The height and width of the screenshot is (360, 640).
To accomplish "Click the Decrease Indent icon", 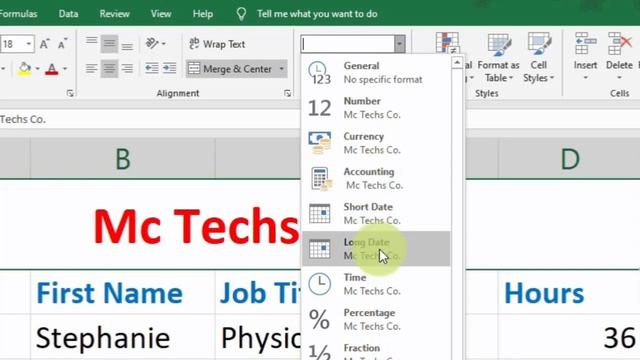I will click(x=152, y=68).
